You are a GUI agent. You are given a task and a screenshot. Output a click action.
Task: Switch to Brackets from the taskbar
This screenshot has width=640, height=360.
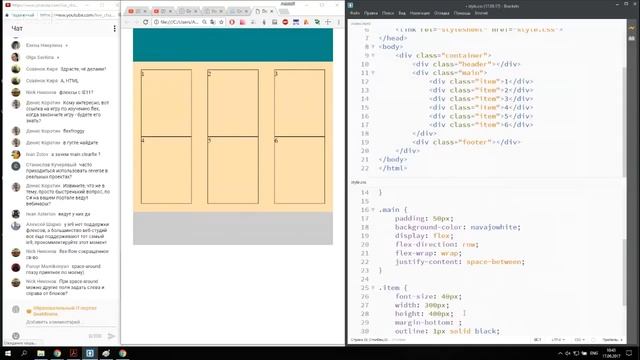[x=90, y=353]
